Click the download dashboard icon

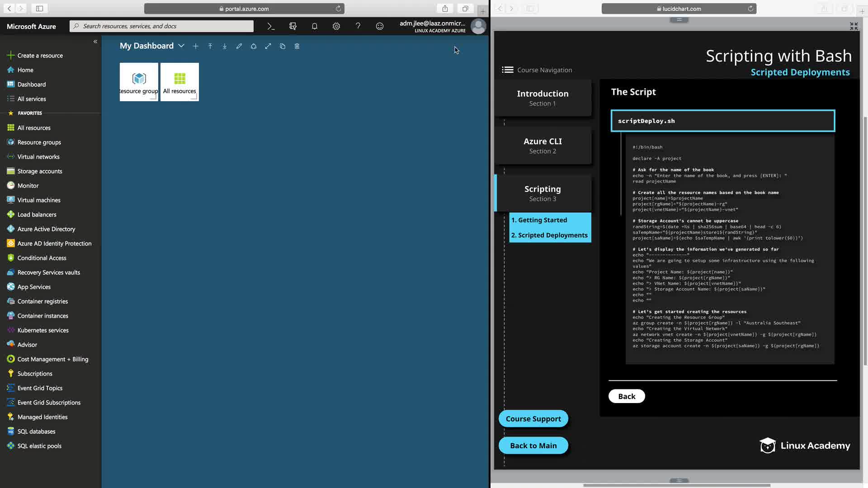click(x=225, y=46)
